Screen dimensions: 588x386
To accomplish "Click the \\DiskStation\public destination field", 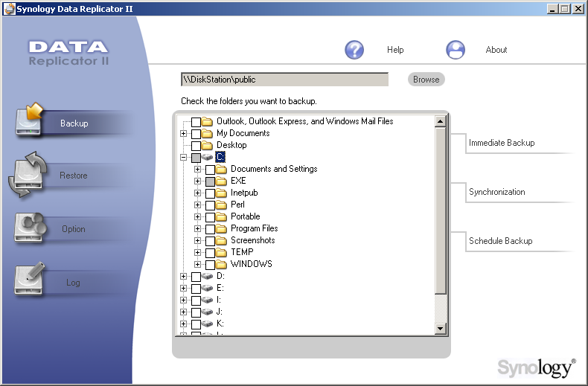I will pyautogui.click(x=284, y=80).
